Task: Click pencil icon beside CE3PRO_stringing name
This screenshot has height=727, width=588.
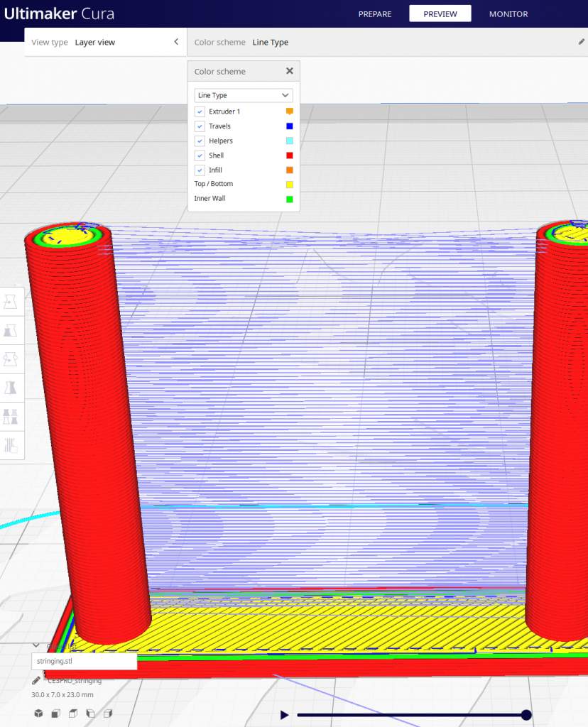Action: click(x=36, y=681)
